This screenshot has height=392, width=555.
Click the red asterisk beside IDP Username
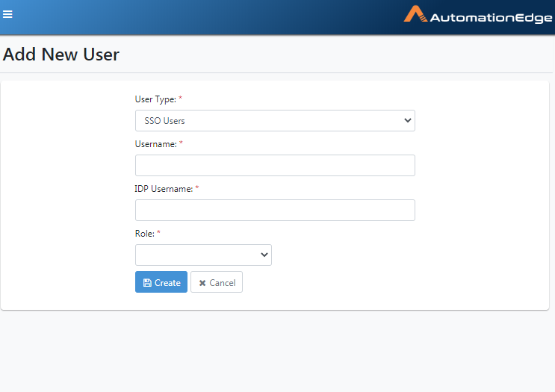pyautogui.click(x=197, y=187)
